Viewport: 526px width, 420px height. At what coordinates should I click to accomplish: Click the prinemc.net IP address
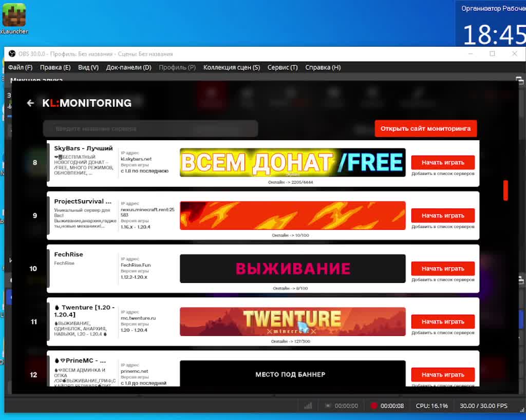(x=134, y=371)
